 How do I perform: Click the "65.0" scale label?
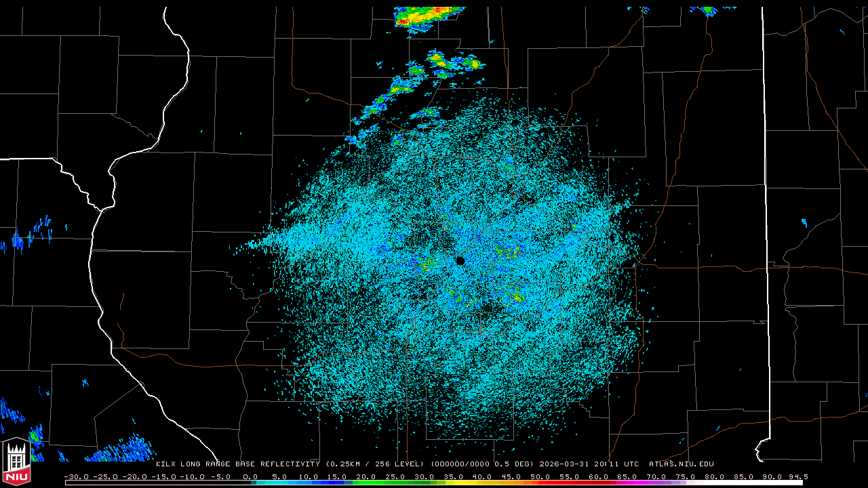(x=627, y=476)
